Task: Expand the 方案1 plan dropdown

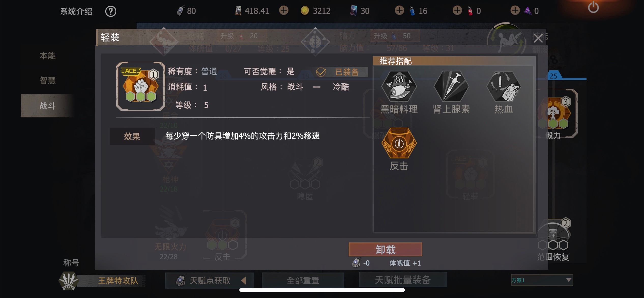Action: [542, 280]
